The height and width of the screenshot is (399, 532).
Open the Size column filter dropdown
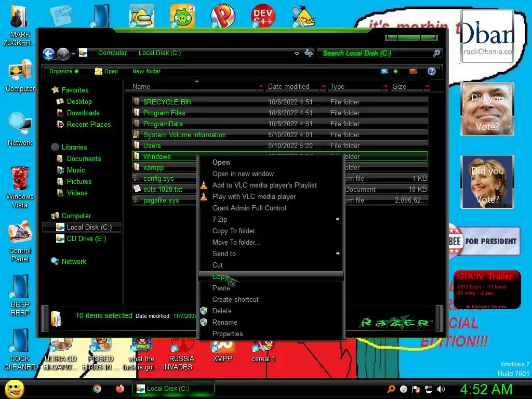coord(427,87)
